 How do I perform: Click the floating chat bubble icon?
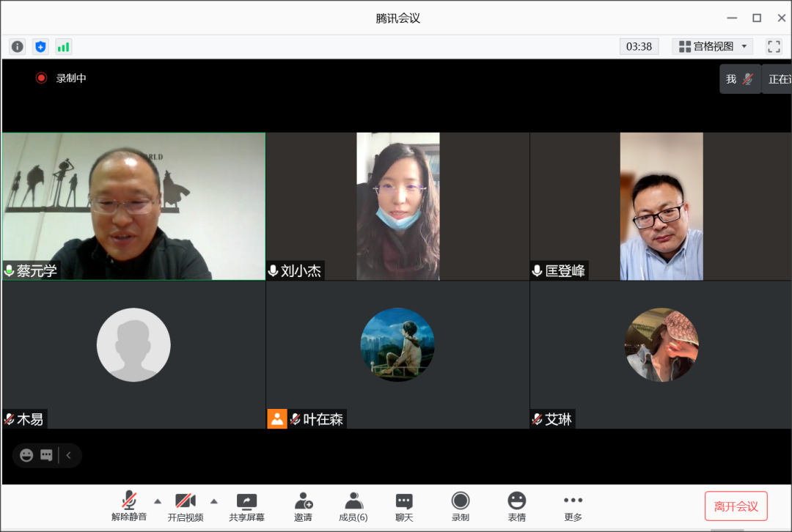[x=46, y=455]
